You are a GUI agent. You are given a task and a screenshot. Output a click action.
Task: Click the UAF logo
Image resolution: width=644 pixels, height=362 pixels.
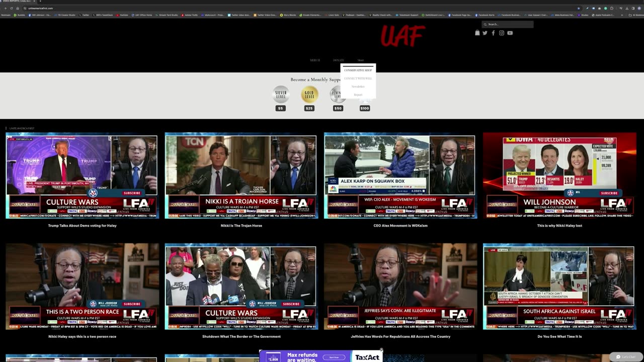pyautogui.click(x=403, y=36)
